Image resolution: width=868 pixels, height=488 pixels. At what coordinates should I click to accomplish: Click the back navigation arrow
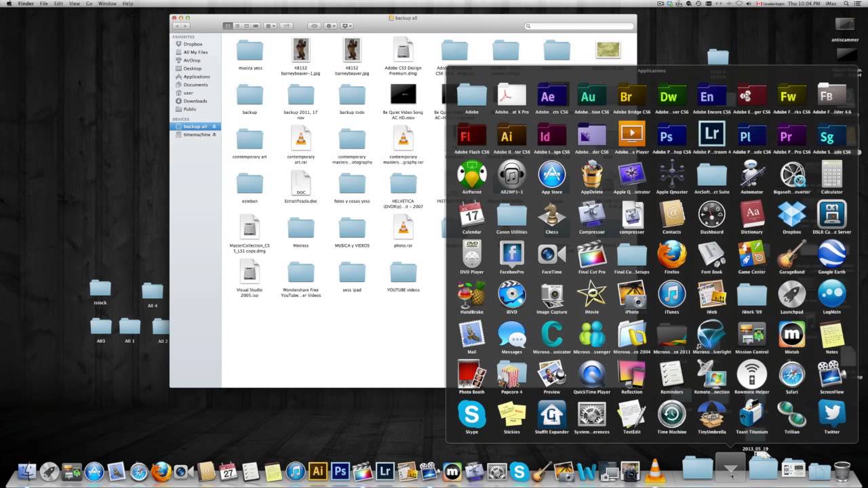178,26
